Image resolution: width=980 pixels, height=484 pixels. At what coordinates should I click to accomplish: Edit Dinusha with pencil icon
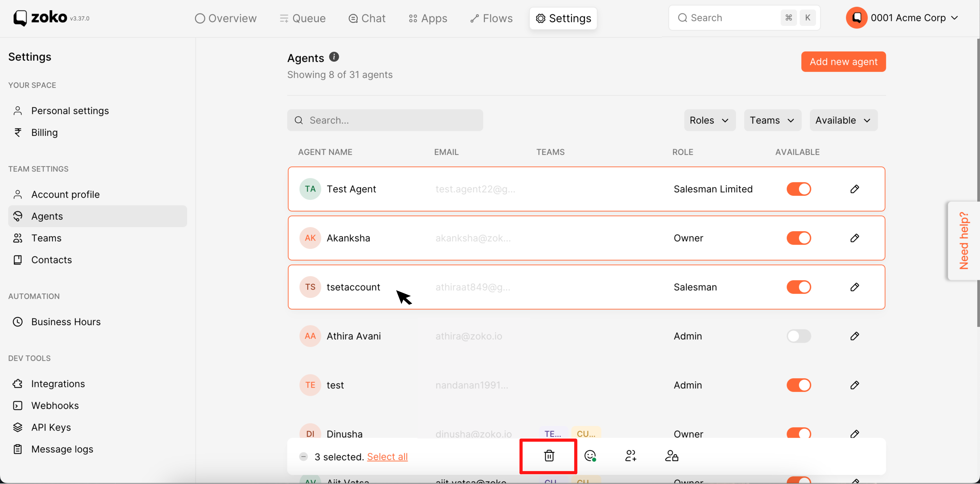pyautogui.click(x=855, y=433)
